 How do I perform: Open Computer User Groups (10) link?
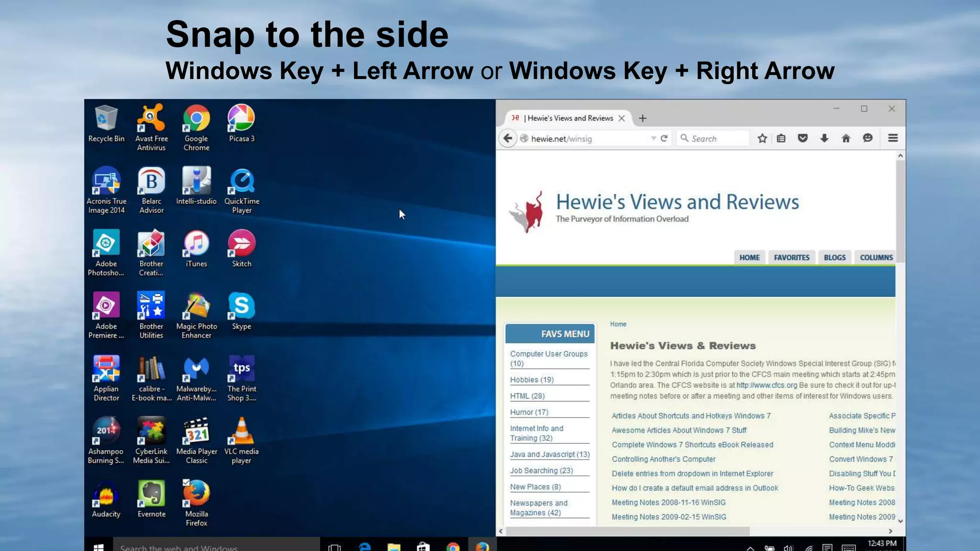point(548,359)
